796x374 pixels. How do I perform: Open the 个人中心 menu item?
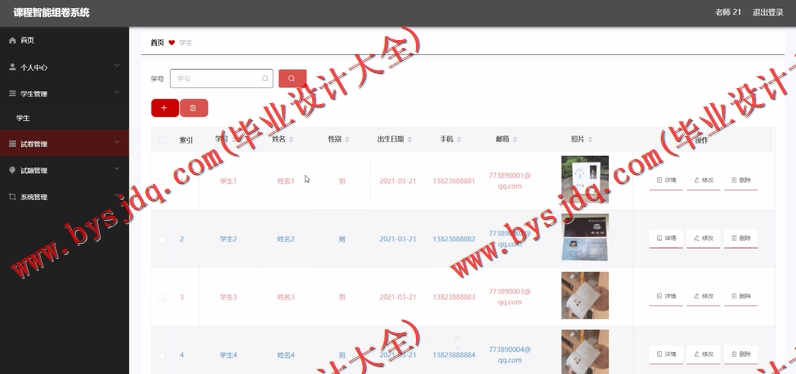[x=64, y=67]
